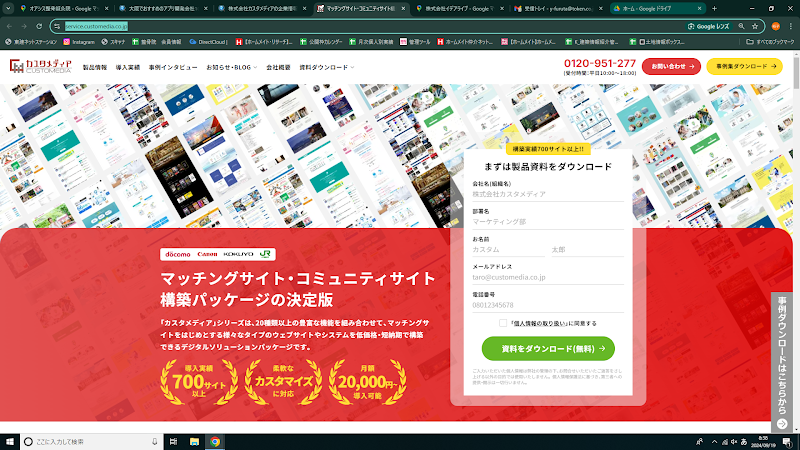Go back to previous page

tap(10, 26)
